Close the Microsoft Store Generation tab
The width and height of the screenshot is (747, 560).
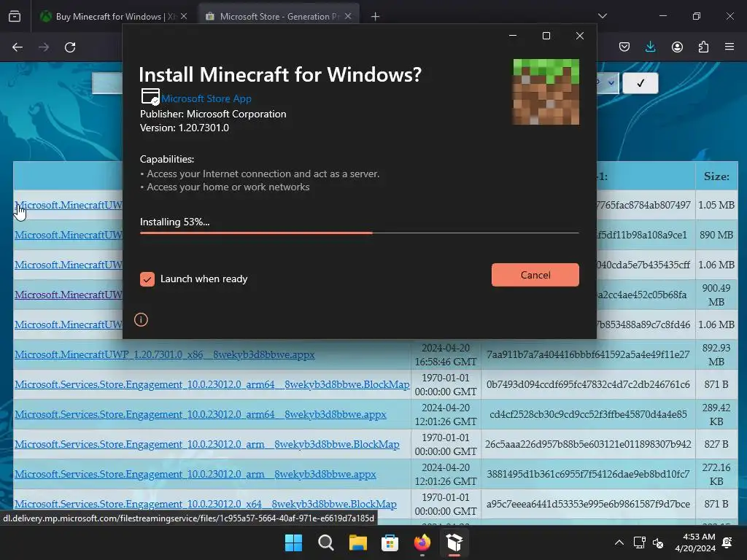coord(348,16)
